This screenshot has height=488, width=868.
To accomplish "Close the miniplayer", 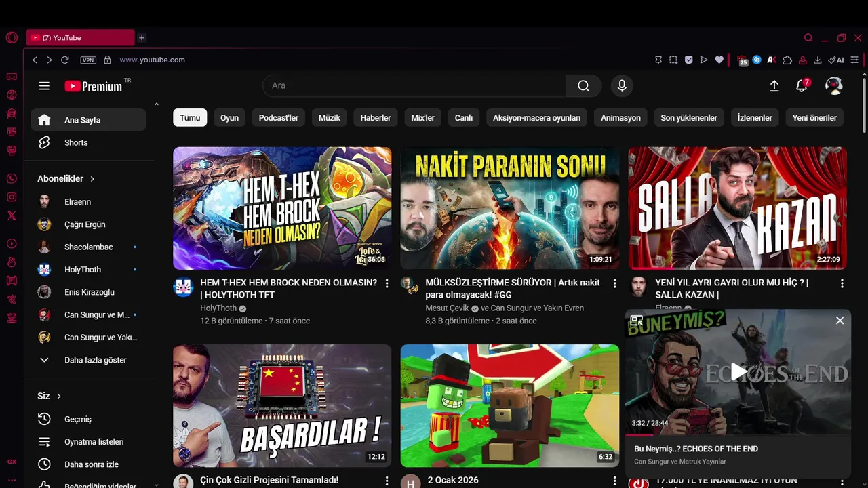I will pyautogui.click(x=840, y=321).
